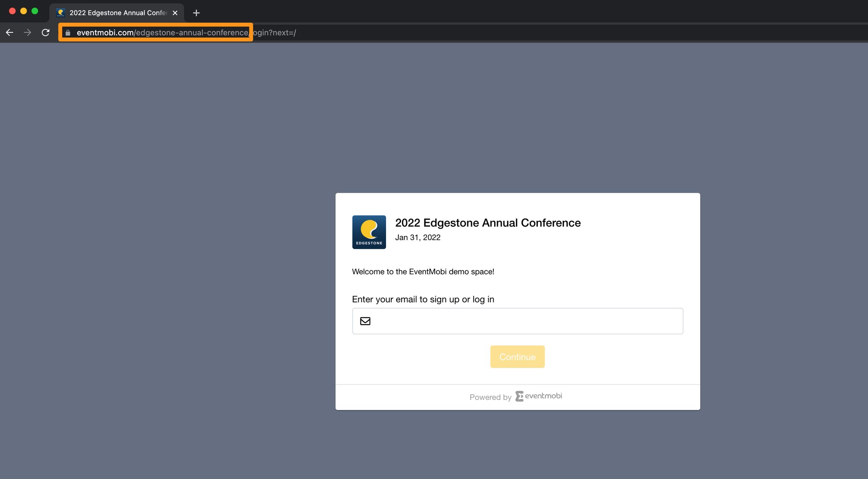This screenshot has height=479, width=868.
Task: Click the Edgestone event logo
Action: (369, 232)
